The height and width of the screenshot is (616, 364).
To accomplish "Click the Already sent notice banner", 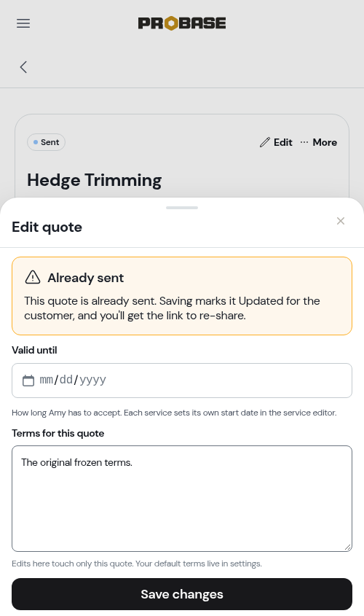I will [182, 296].
